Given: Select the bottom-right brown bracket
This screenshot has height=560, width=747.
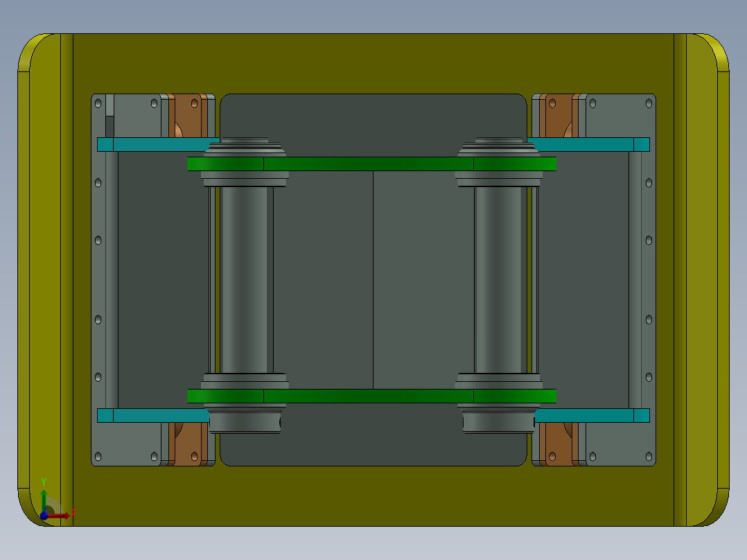Looking at the screenshot, I should (x=559, y=444).
